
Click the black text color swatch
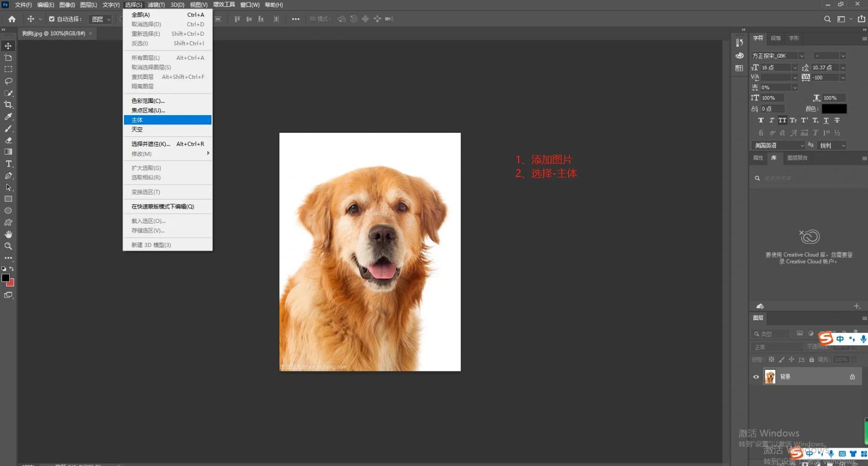tap(834, 109)
